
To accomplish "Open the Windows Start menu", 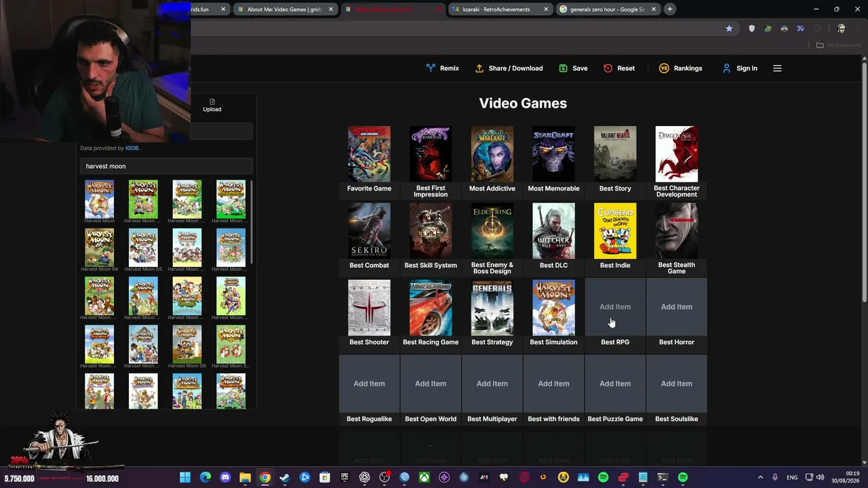I will (x=185, y=478).
